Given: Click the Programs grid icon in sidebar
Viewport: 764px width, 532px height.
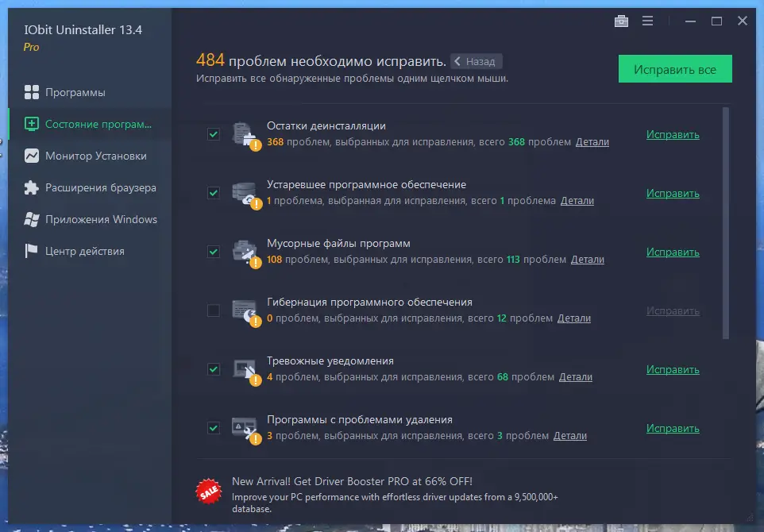Looking at the screenshot, I should [x=32, y=92].
